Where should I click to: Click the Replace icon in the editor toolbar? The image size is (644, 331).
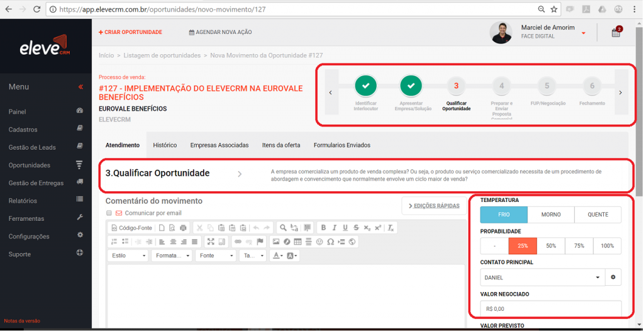294,228
